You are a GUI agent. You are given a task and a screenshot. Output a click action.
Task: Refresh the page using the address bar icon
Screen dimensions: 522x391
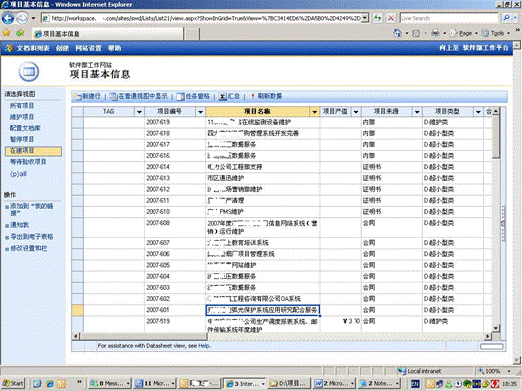coord(378,18)
